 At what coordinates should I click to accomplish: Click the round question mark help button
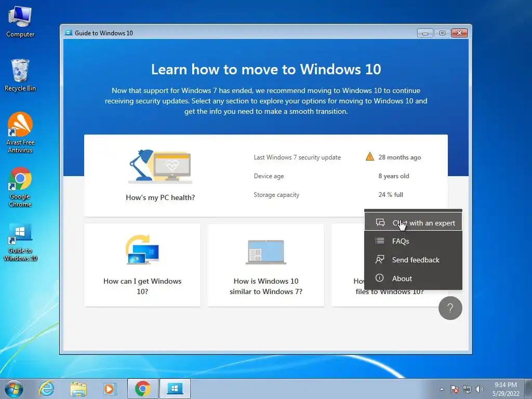click(x=450, y=308)
